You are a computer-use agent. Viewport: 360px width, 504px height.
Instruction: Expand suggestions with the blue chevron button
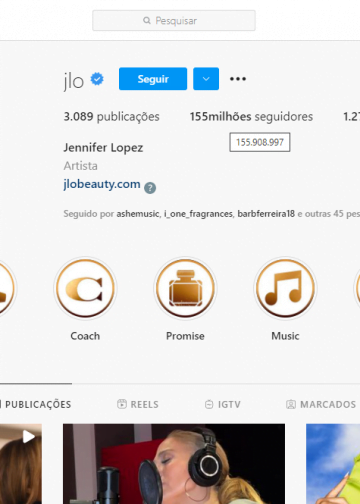[x=206, y=79]
